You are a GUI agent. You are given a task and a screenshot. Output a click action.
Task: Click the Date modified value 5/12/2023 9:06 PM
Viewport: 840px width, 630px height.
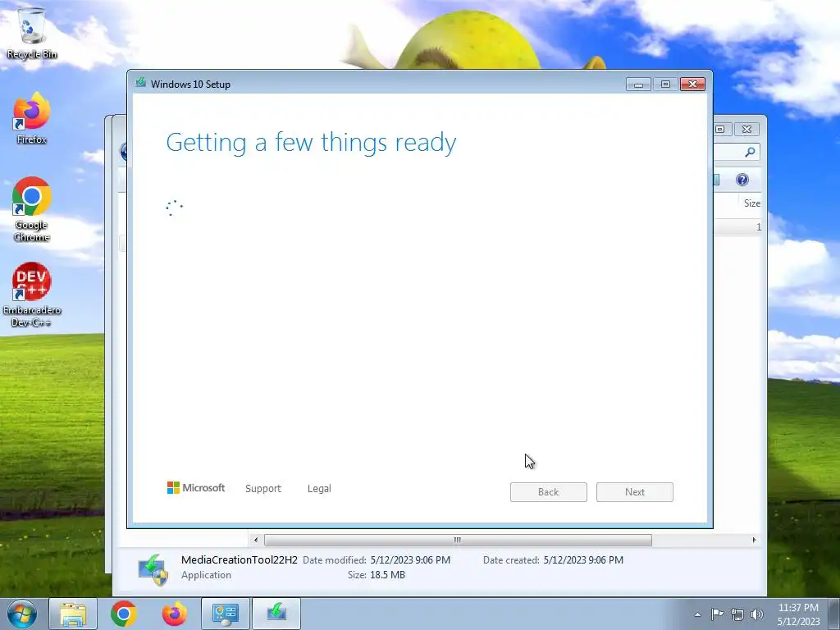(x=410, y=560)
